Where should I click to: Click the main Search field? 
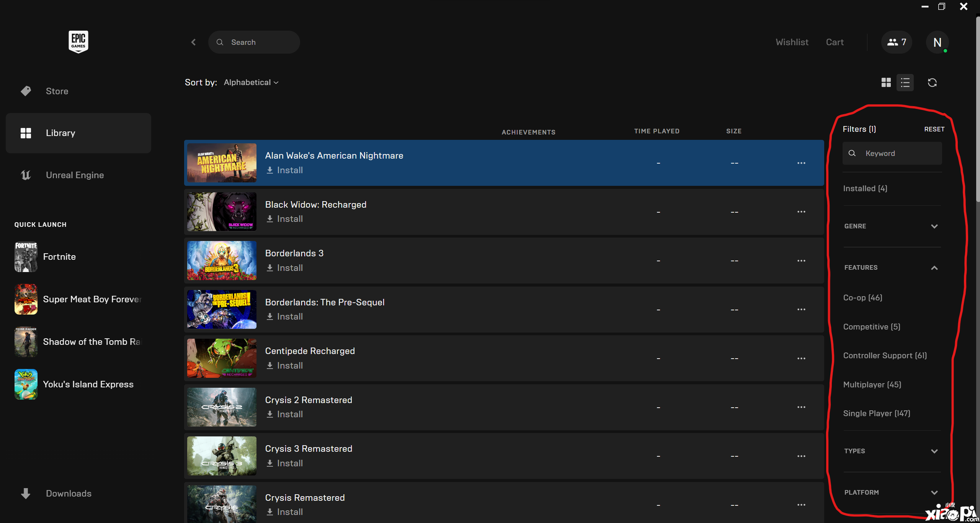point(254,42)
